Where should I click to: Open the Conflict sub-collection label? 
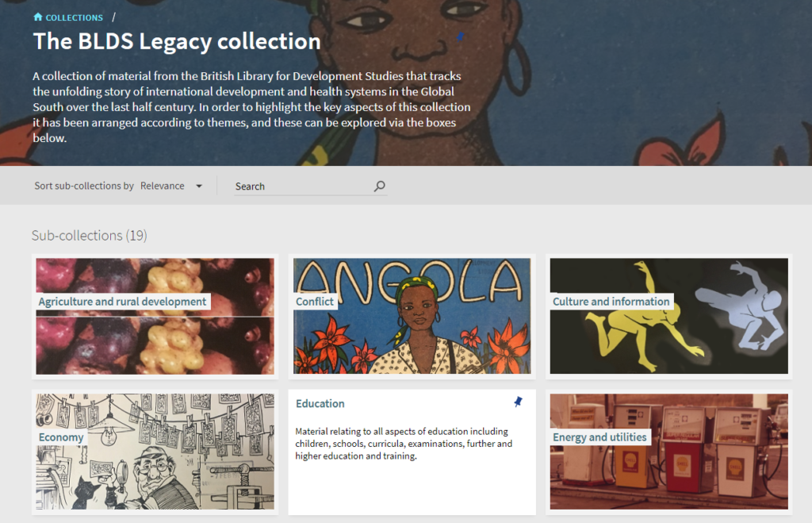click(315, 302)
